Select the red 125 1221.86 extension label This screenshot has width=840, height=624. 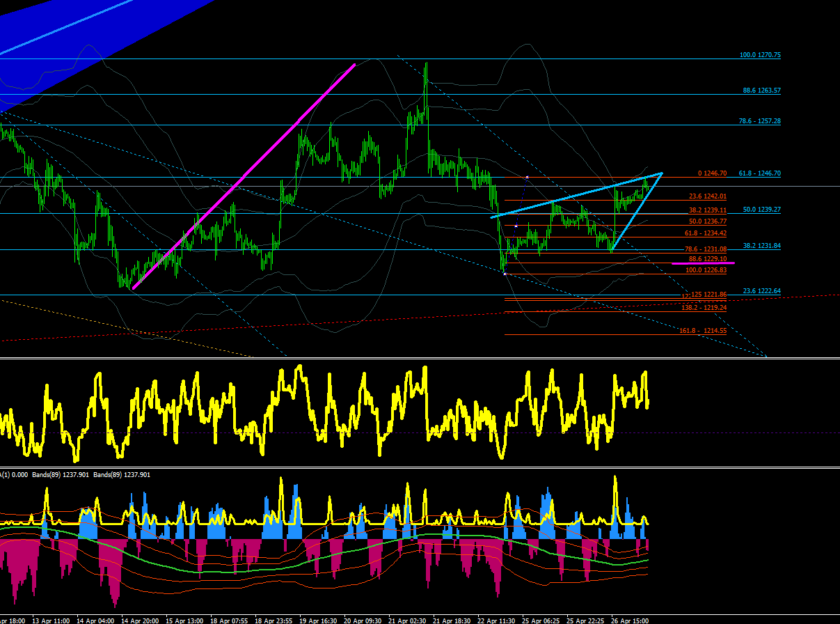[709, 295]
